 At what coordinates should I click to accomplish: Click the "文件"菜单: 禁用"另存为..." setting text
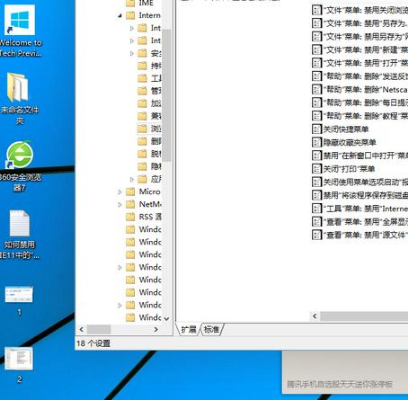click(365, 23)
